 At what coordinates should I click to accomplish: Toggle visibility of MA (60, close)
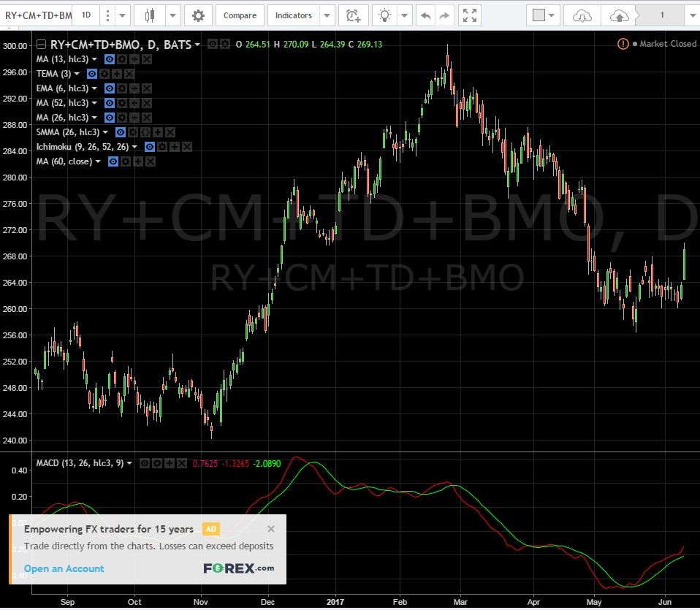pos(113,161)
